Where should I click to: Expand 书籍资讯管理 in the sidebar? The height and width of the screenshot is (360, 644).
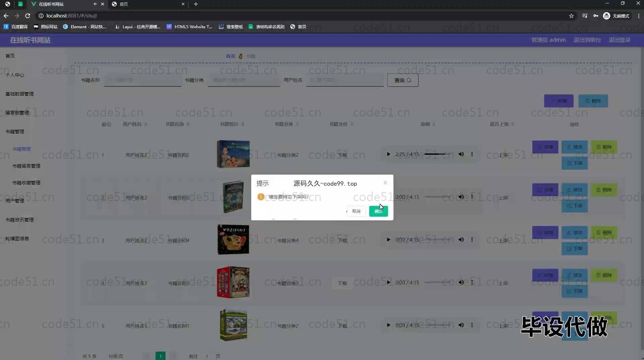coord(19,220)
